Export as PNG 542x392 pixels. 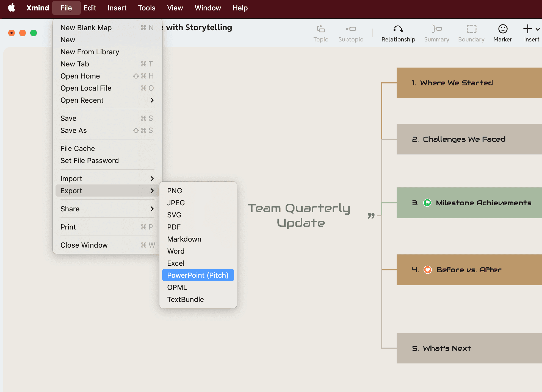(198, 191)
